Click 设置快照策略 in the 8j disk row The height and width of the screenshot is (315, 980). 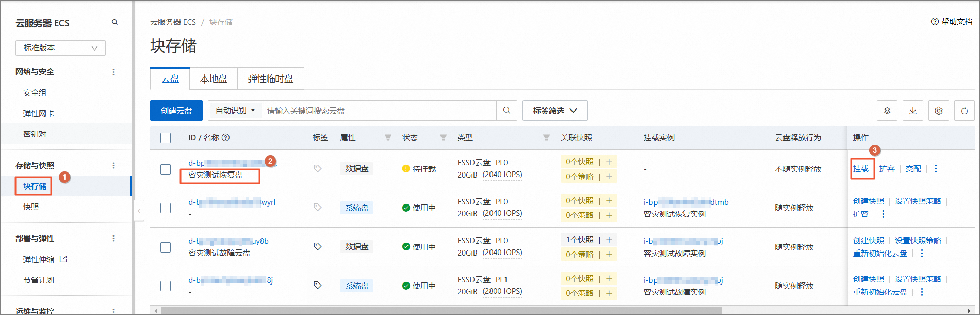coord(918,279)
